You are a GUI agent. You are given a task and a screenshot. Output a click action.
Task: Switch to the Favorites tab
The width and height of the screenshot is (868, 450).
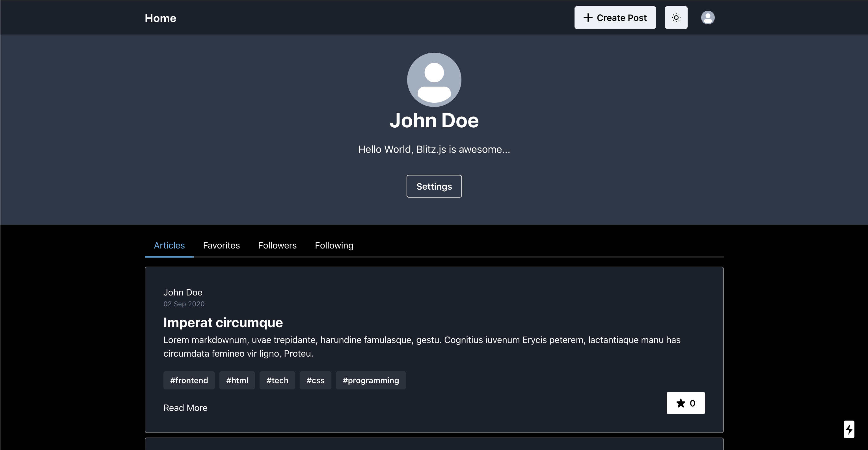pyautogui.click(x=221, y=245)
